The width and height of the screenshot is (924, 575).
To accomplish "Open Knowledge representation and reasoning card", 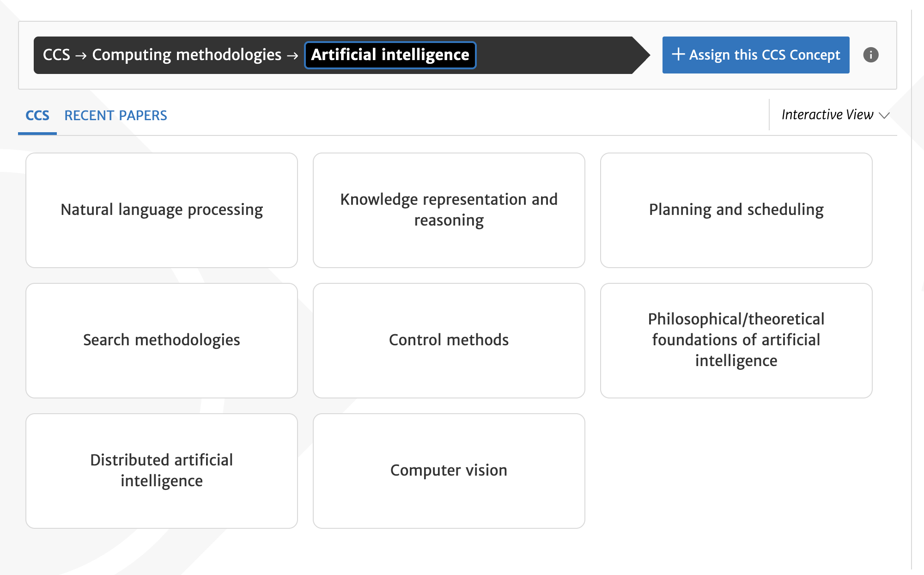I will [x=449, y=210].
